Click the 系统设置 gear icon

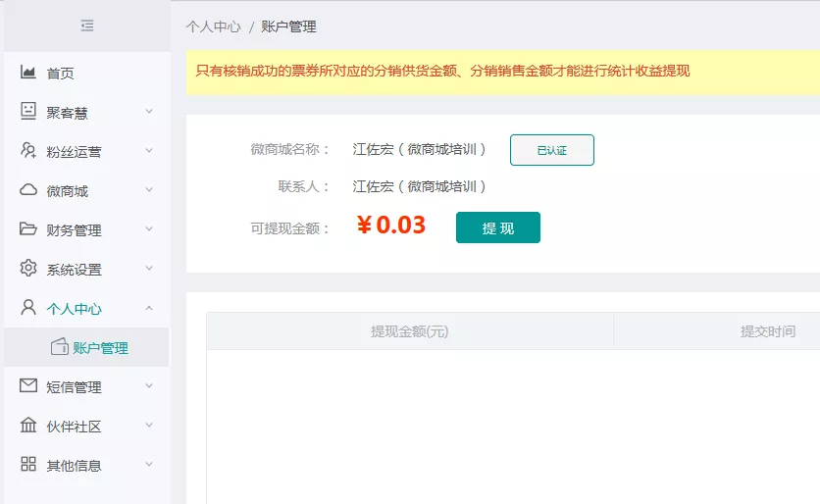pos(28,269)
